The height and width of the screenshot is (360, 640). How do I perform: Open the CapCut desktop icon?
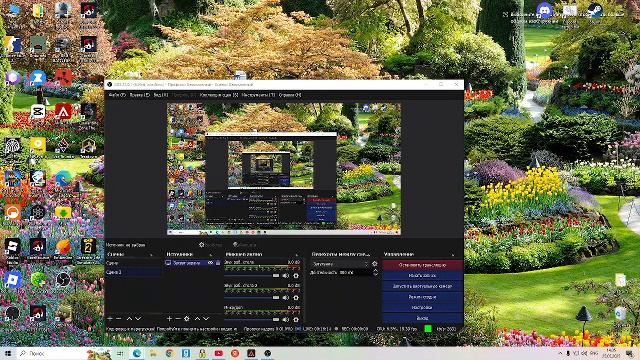click(38, 111)
